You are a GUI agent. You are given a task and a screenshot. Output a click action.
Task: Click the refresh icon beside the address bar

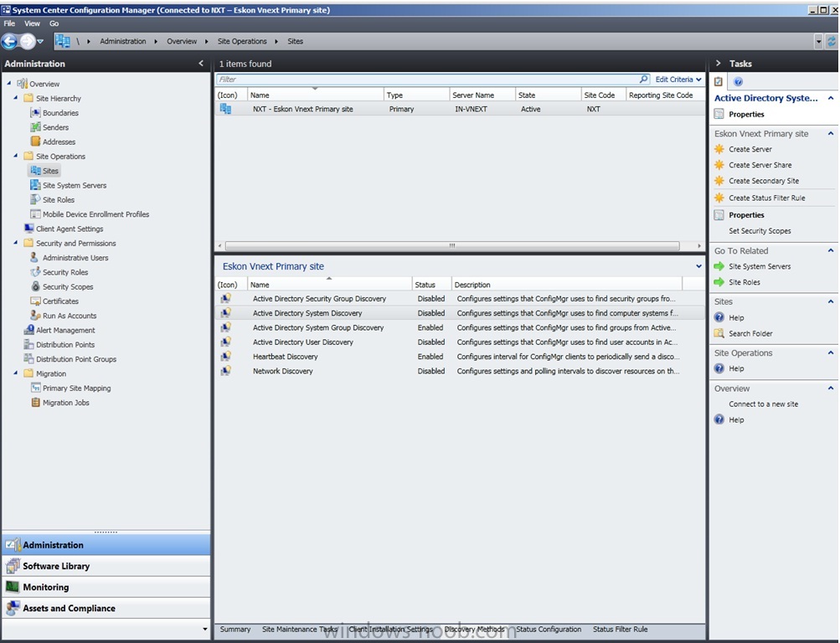click(831, 41)
